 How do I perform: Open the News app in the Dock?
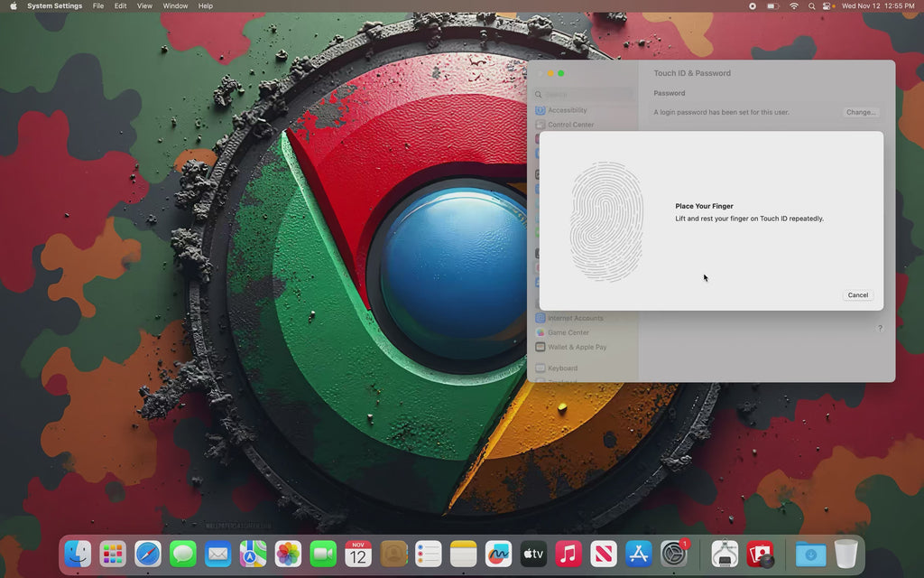tap(603, 554)
